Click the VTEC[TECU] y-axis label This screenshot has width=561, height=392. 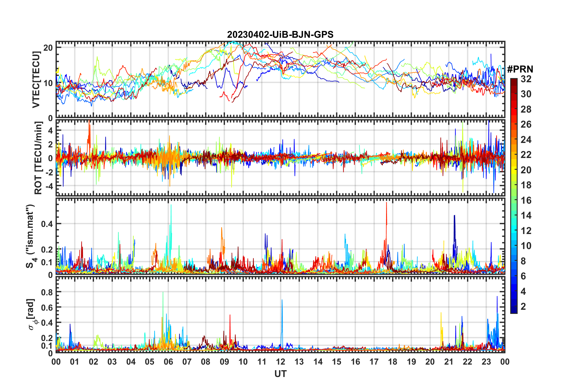[x=36, y=80]
